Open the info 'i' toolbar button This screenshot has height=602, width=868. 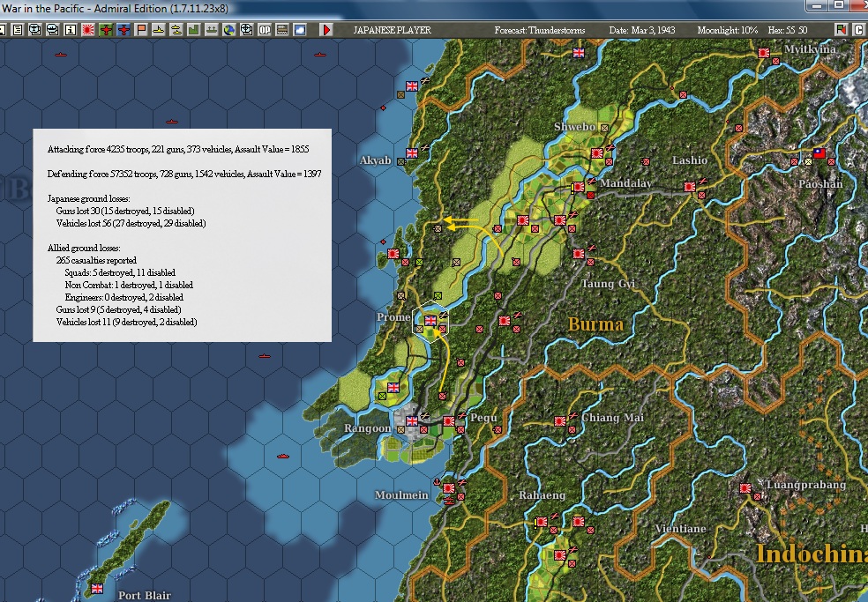[x=71, y=30]
